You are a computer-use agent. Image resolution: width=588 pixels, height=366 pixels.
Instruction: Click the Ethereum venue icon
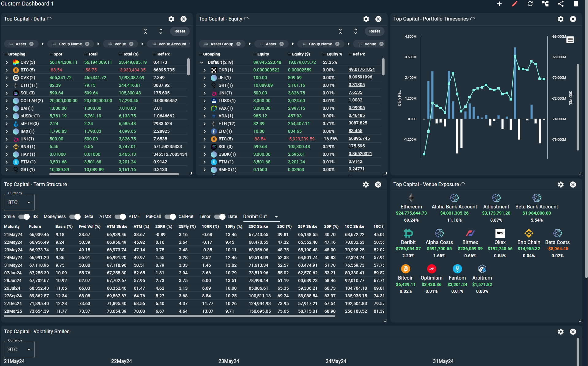tap(411, 198)
